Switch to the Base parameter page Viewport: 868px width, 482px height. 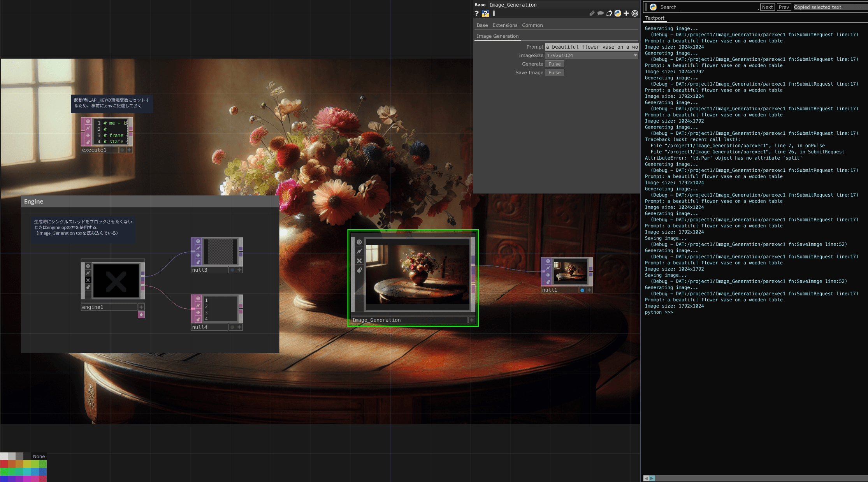[x=482, y=25]
